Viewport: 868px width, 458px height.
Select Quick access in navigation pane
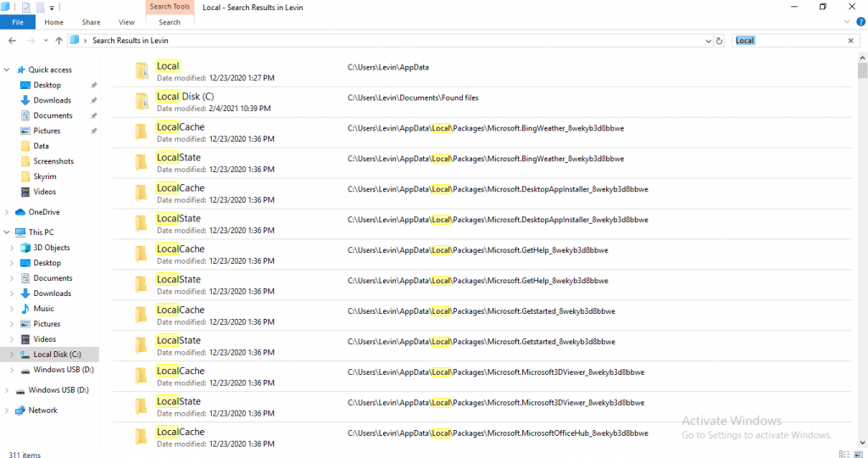[x=49, y=70]
